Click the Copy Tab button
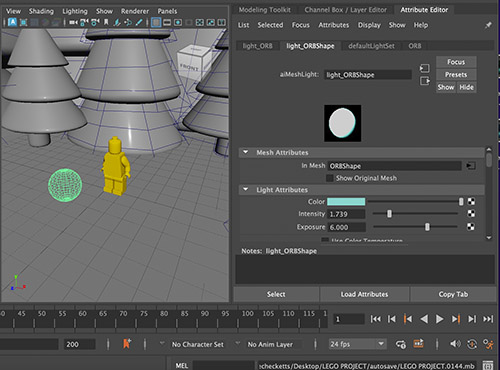Image resolution: width=500 pixels, height=370 pixels. 453,294
